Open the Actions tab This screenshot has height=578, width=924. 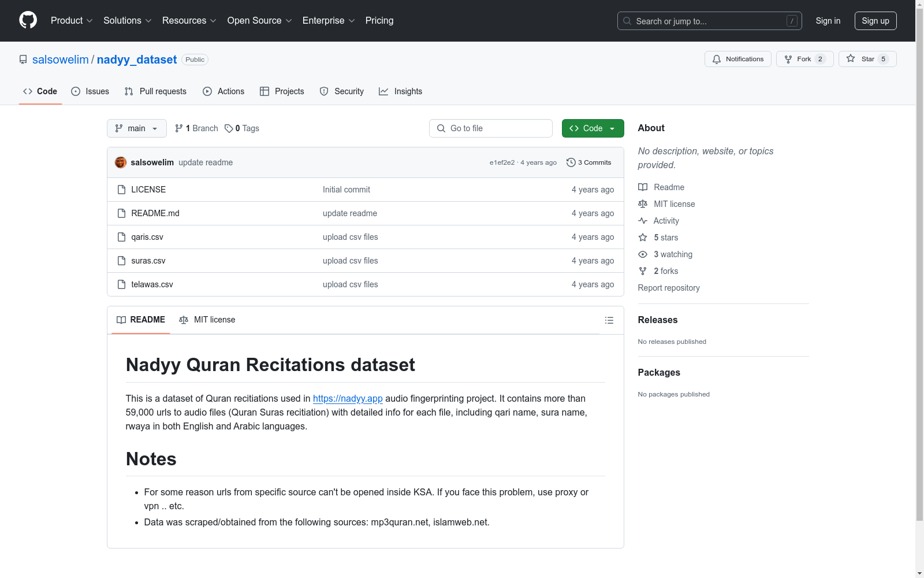tap(223, 91)
